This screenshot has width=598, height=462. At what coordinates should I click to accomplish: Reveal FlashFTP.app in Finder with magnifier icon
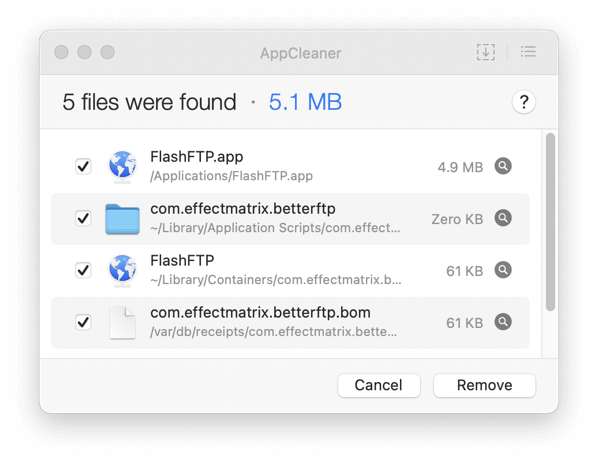pyautogui.click(x=503, y=166)
